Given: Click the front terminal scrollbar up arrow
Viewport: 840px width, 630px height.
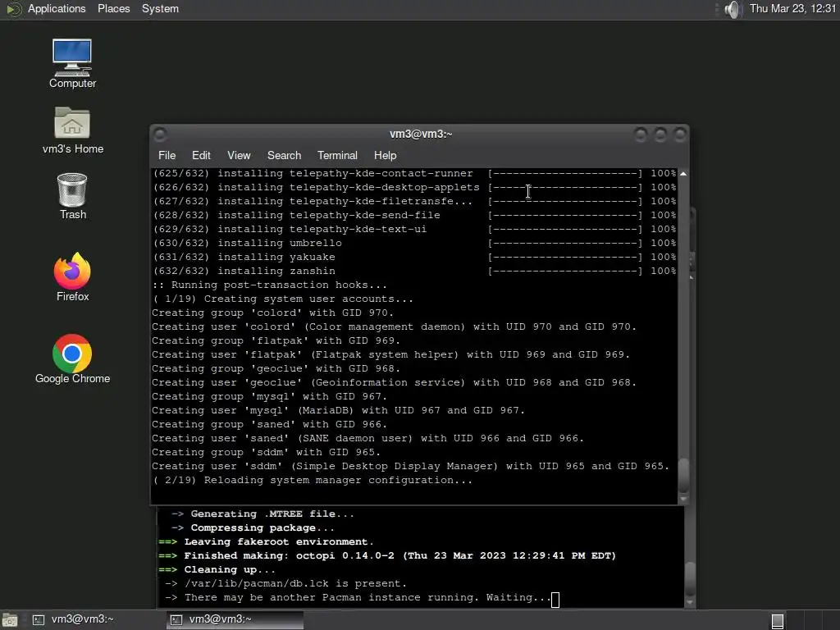Looking at the screenshot, I should [x=683, y=174].
